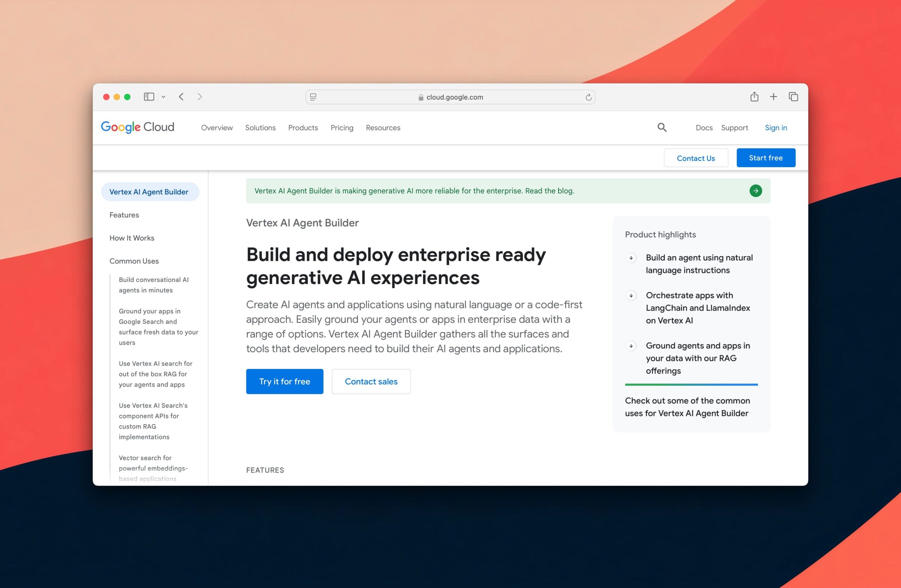Viewport: 901px width, 588px height.
Task: Click the Start free button
Action: pyautogui.click(x=766, y=157)
